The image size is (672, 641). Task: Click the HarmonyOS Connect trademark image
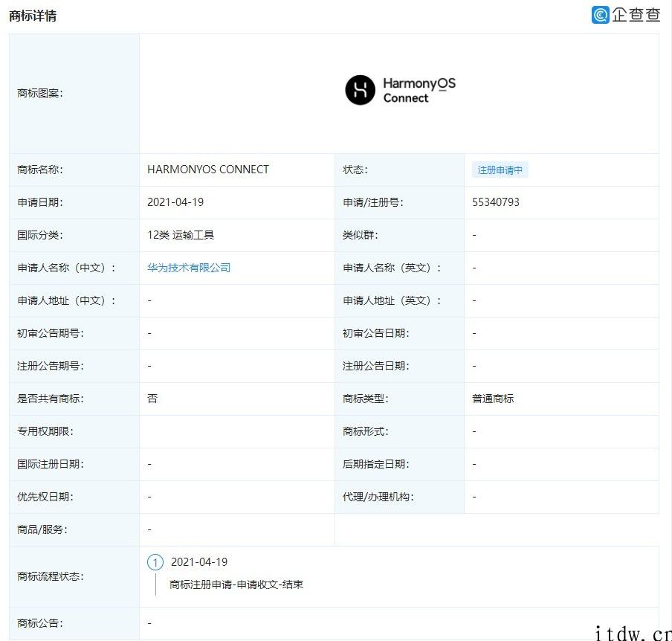pos(400,90)
